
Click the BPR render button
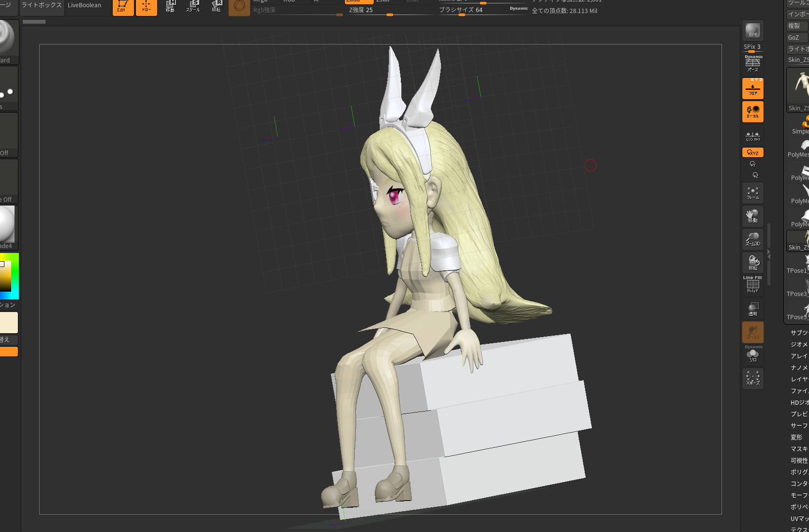click(752, 30)
